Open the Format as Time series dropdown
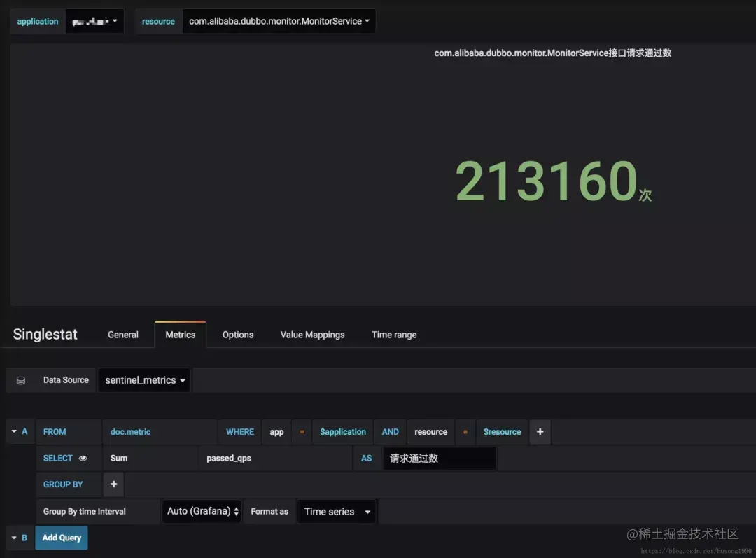 pos(337,512)
